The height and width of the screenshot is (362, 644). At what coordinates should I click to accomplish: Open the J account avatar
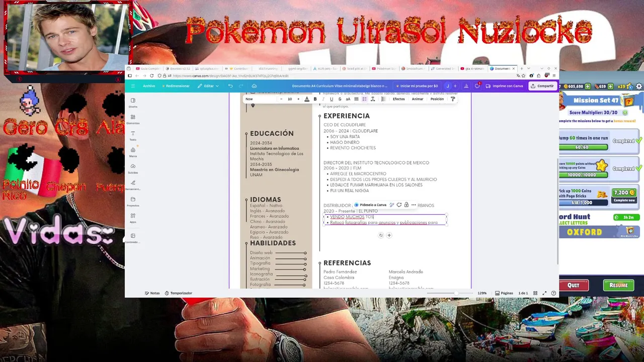click(x=447, y=86)
